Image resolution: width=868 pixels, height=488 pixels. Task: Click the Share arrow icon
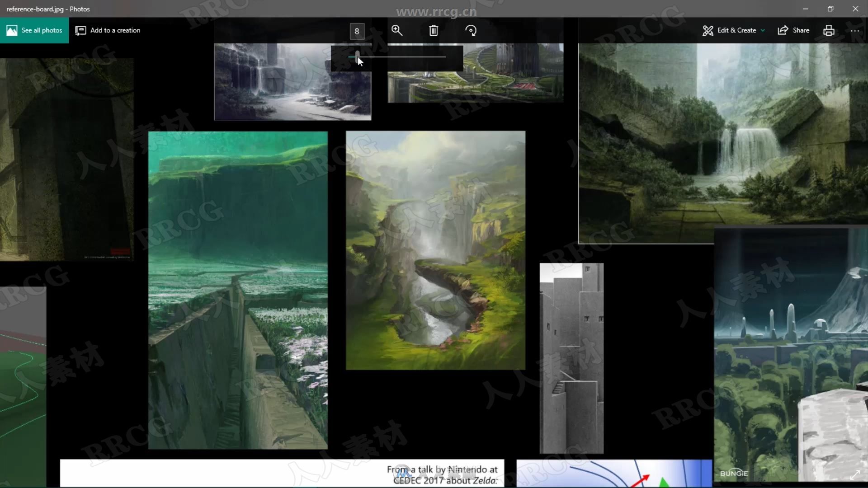[783, 30]
